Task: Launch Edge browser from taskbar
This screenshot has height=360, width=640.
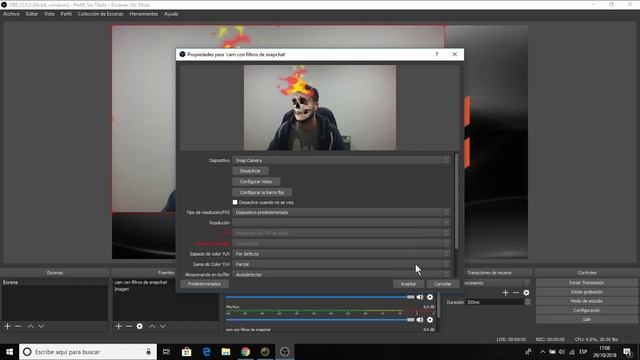Action: [x=206, y=352]
